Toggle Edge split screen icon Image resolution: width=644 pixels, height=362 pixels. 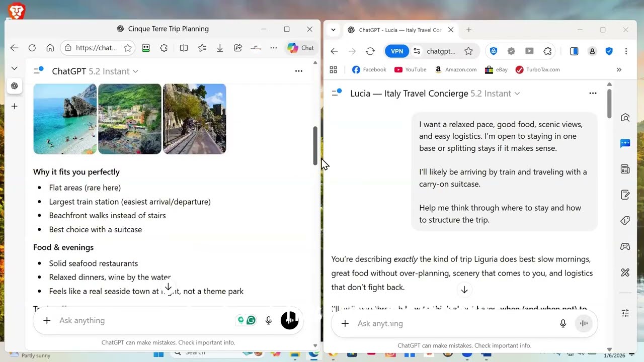(184, 48)
